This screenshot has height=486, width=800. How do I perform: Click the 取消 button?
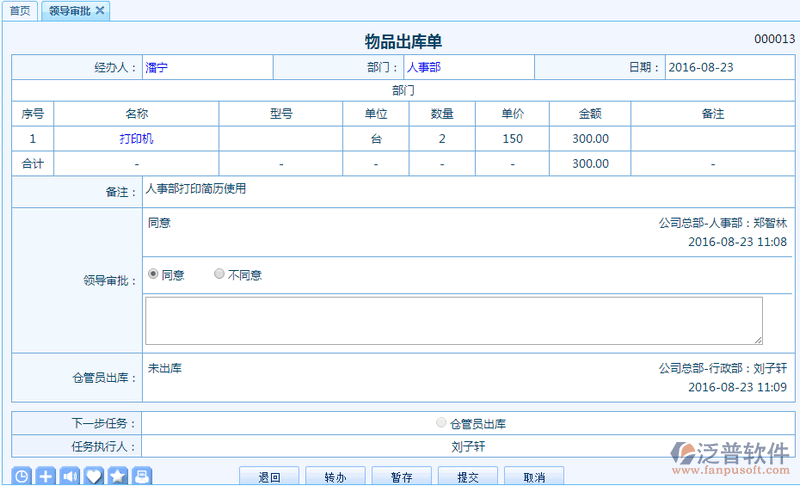[x=534, y=477]
